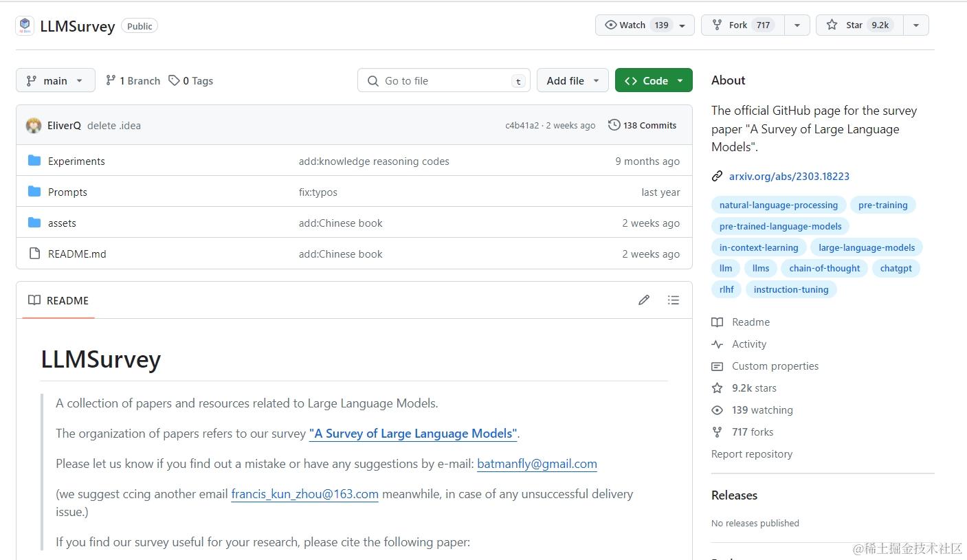The width and height of the screenshot is (967, 560).
Task: Click the link icon beside arxiv URL
Action: click(x=718, y=176)
